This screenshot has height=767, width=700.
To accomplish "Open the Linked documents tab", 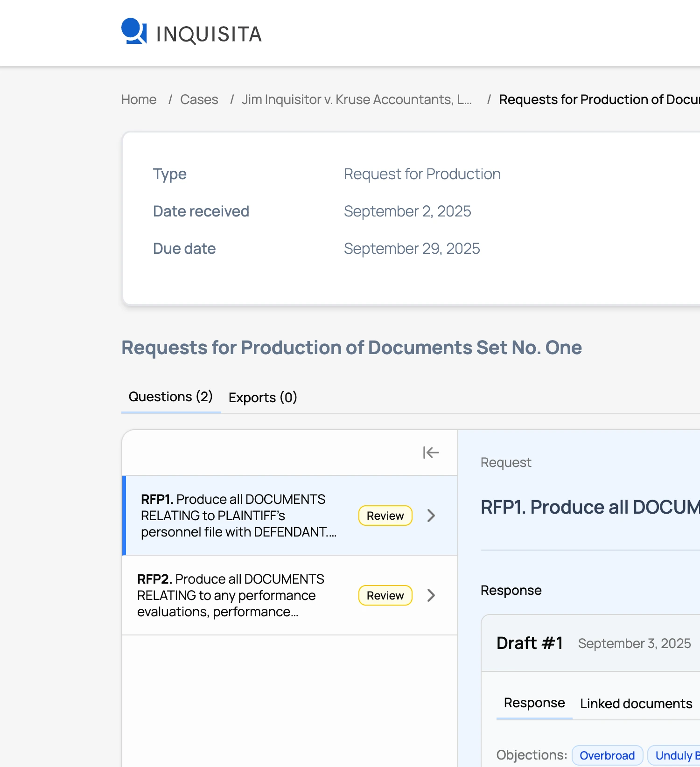I will pos(636,704).
